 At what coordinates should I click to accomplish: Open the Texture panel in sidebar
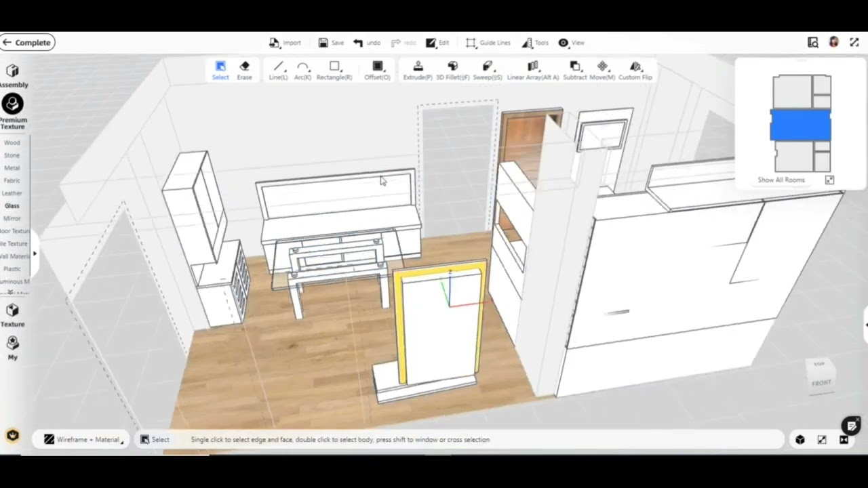(12, 315)
